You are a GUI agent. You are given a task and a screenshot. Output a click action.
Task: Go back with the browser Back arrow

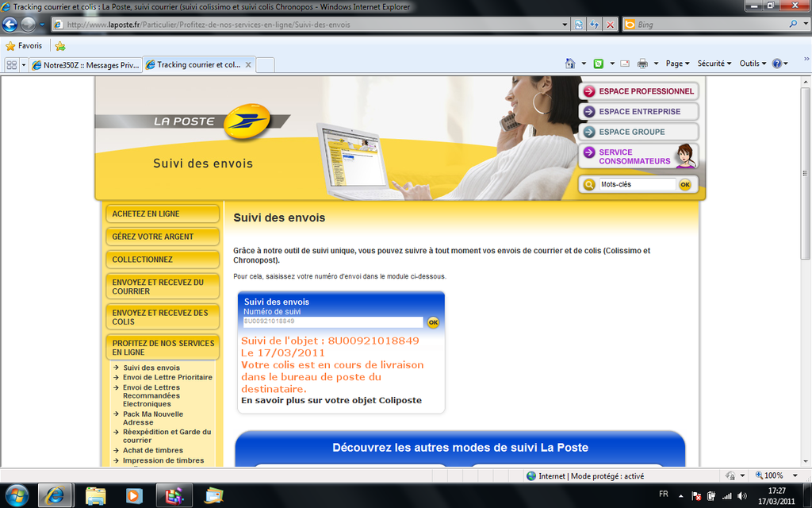click(x=10, y=25)
